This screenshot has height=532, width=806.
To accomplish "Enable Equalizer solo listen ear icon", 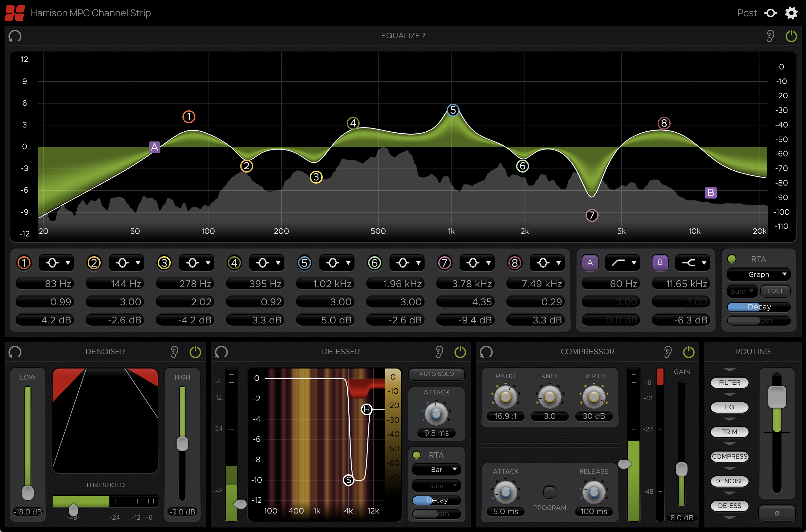I will [770, 36].
